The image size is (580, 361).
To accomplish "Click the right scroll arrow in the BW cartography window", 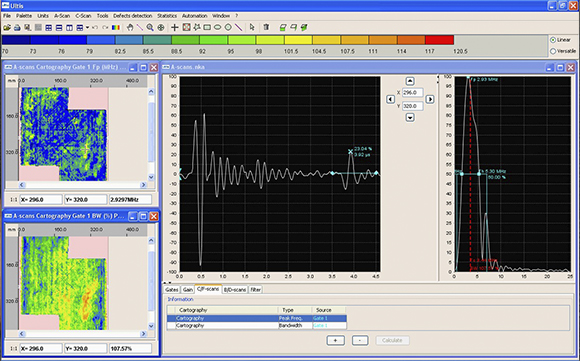I will (x=143, y=334).
